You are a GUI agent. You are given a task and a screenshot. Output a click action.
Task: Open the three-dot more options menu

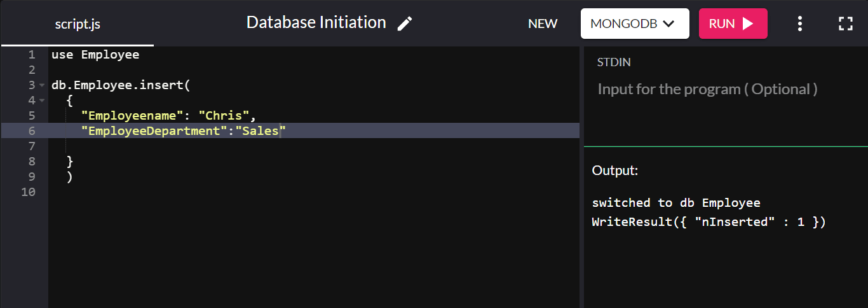pyautogui.click(x=800, y=24)
